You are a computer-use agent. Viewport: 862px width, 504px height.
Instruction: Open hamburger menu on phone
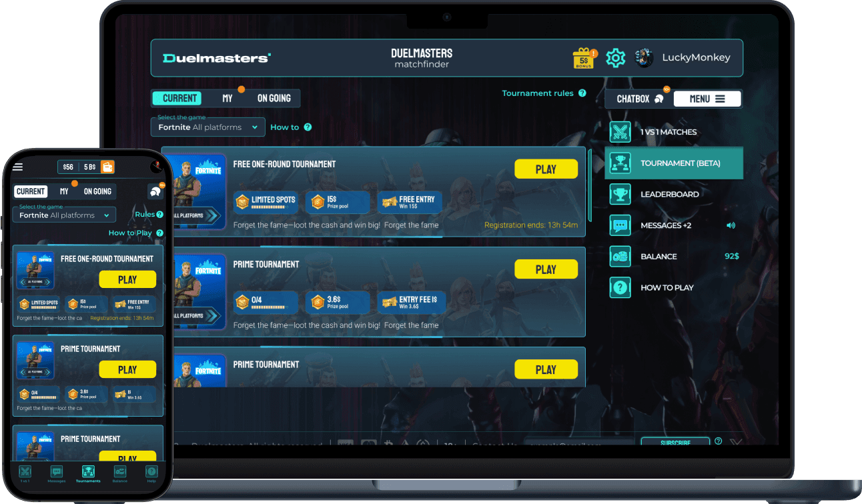[x=18, y=167]
